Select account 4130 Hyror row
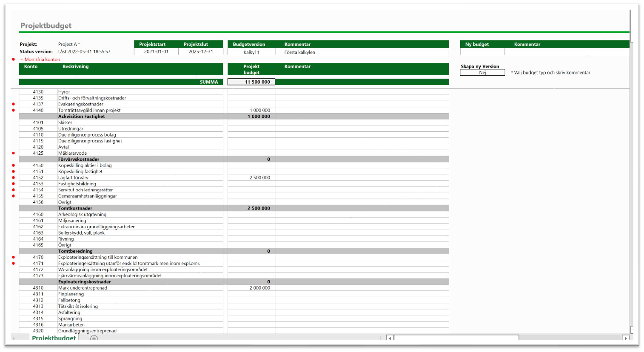The image size is (644, 352). [234, 92]
